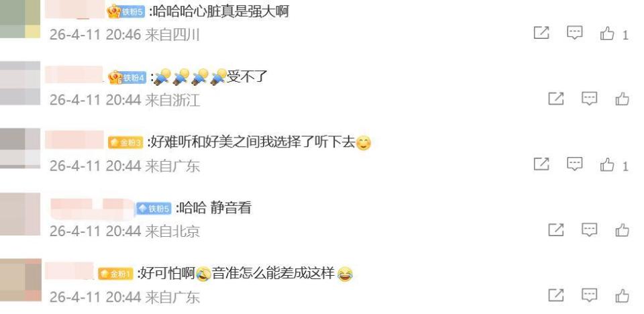
Task: Reply to the 好可怕啊 音准 comment
Action: [590, 295]
